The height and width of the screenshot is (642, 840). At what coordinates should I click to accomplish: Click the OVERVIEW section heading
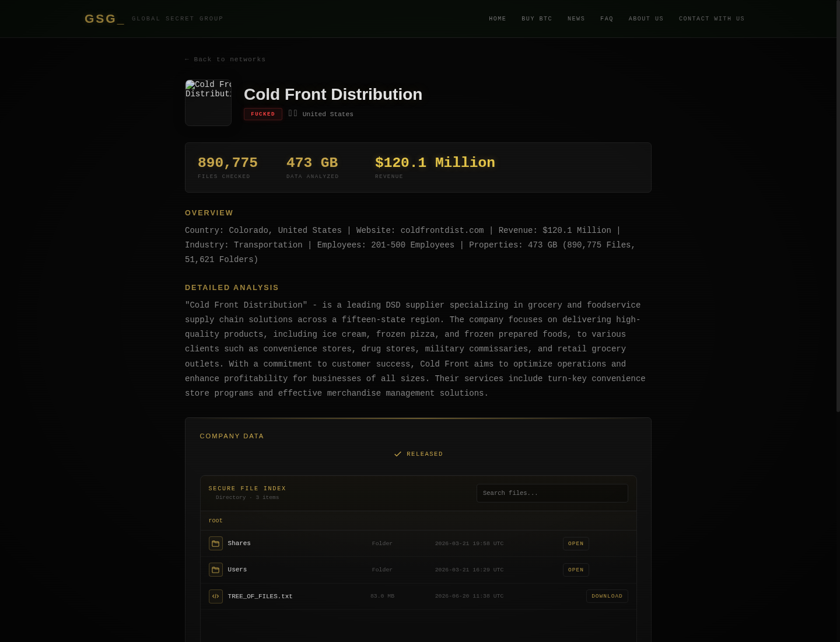coord(209,213)
